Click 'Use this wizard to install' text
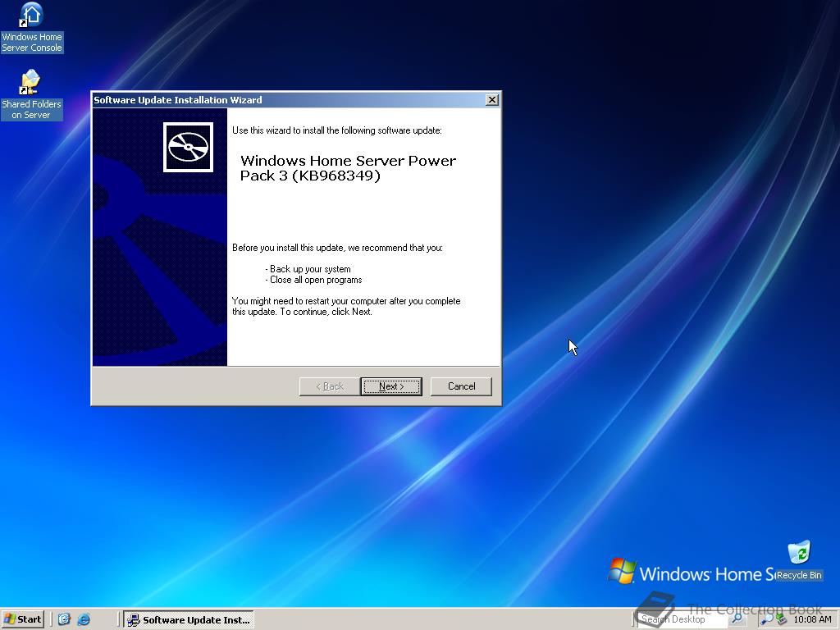Image resolution: width=840 pixels, height=630 pixels. click(337, 130)
